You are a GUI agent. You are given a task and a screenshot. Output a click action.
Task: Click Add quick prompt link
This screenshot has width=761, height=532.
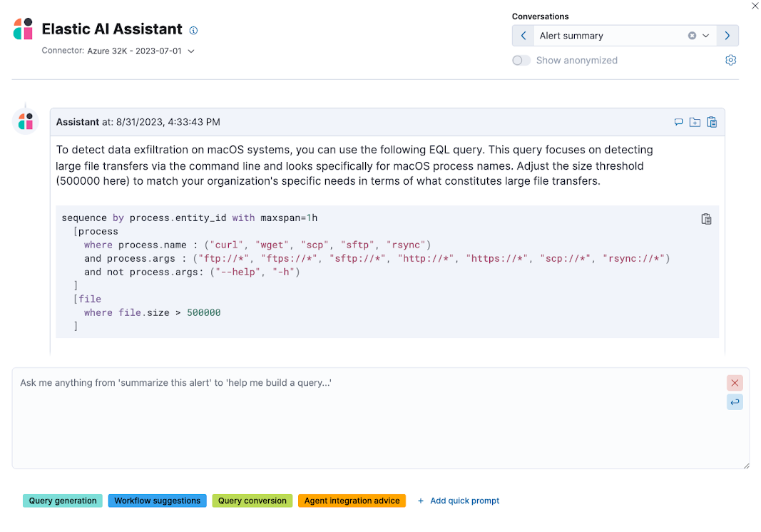pos(459,501)
